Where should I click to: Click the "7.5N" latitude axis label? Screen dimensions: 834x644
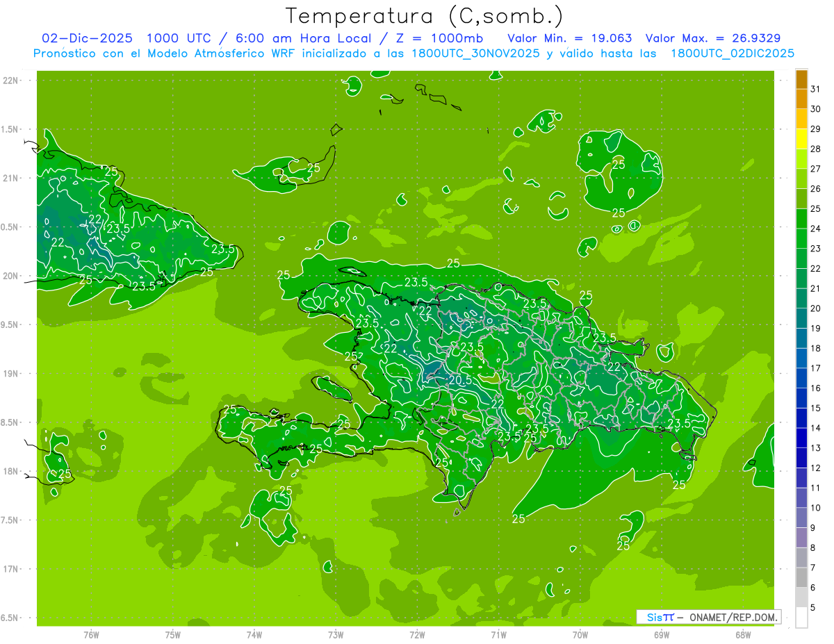point(10,520)
